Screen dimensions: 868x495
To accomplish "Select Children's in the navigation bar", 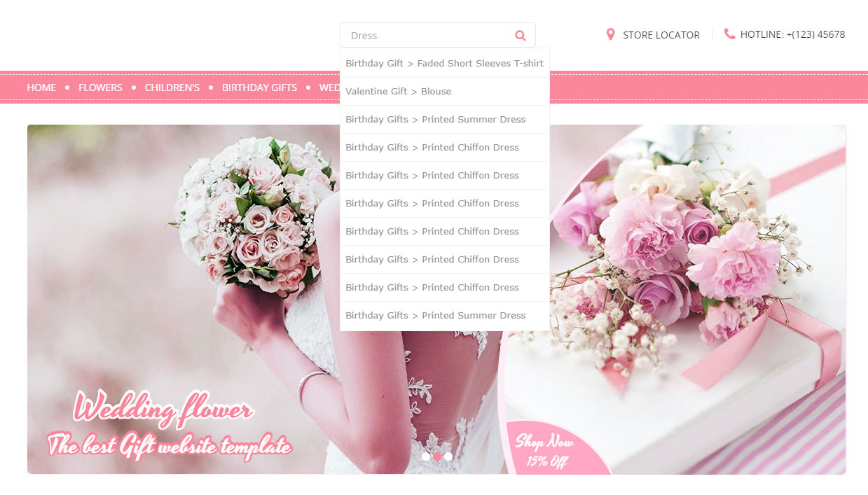I will tap(172, 88).
